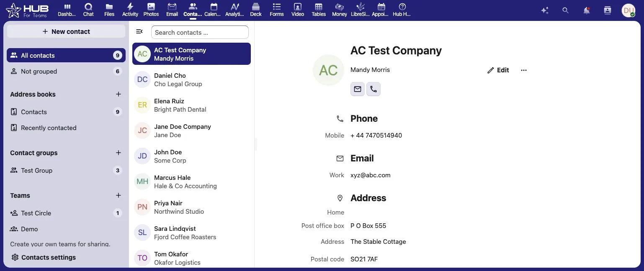This screenshot has height=271, width=644.
Task: Open the three-dots actions menu for contact
Action: (524, 70)
